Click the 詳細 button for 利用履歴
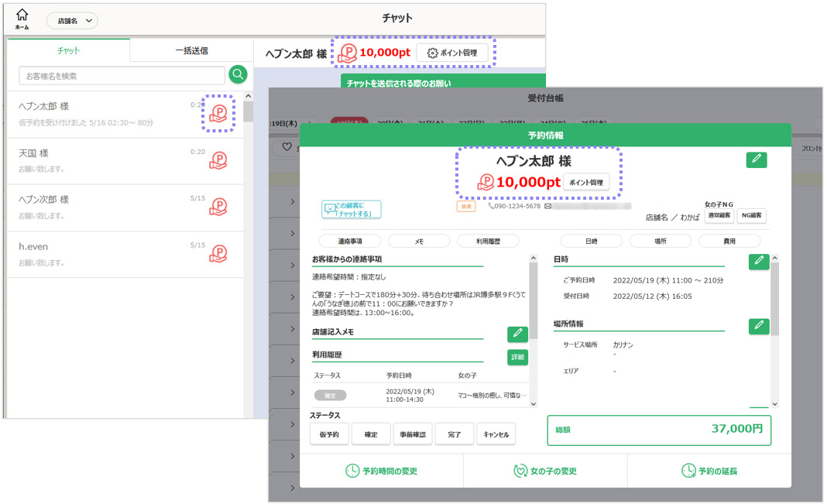The width and height of the screenshot is (827, 504). coord(517,357)
